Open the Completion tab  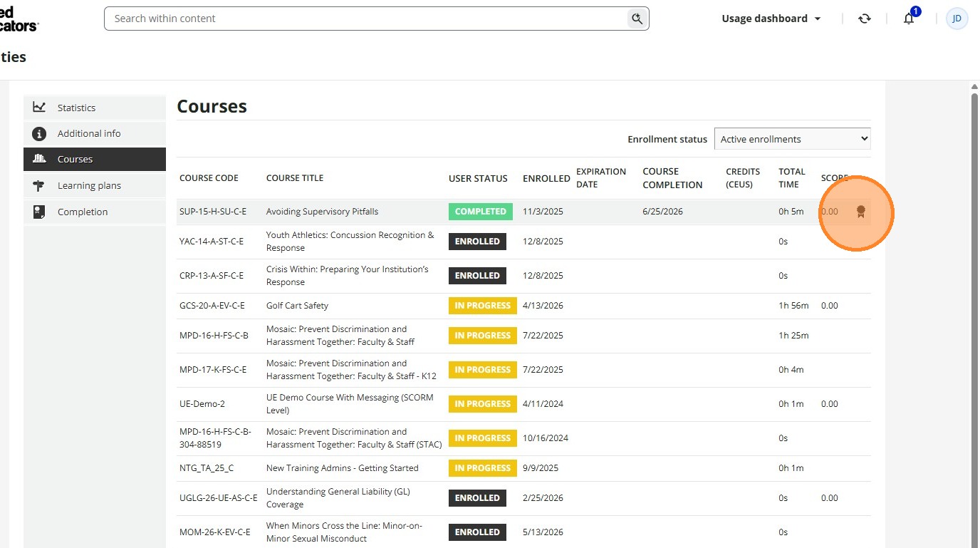coord(95,212)
